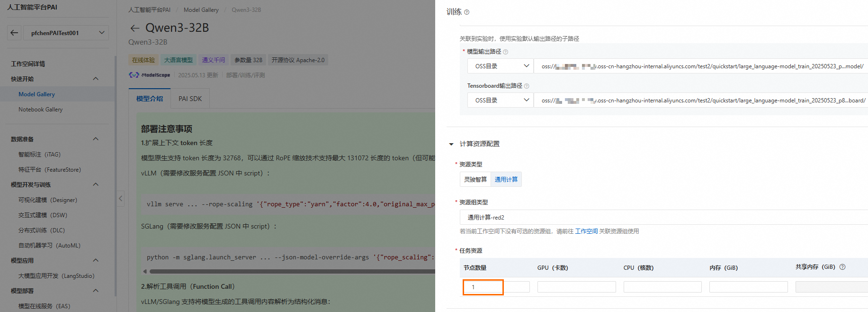This screenshot has height=312, width=868.
Task: Click the help icon next to 模型输出路径
Action: coord(505,52)
